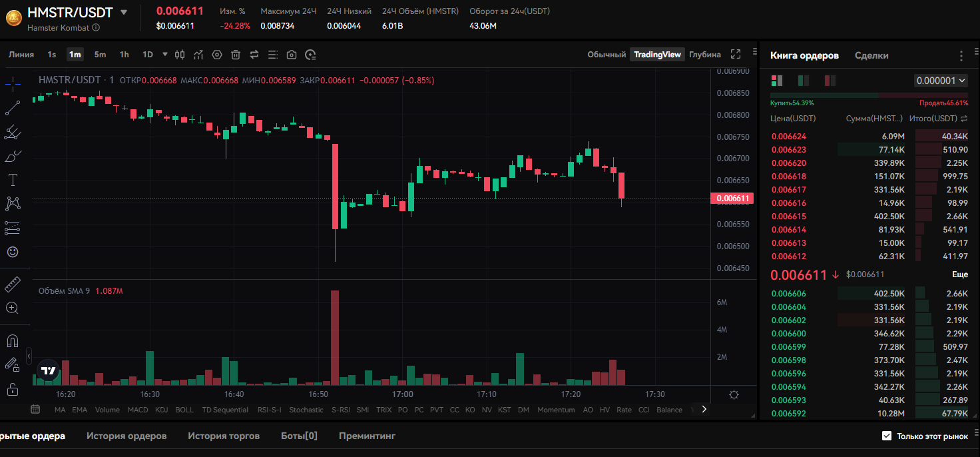Toggle magnet mode in drawing toolbar
The image size is (980, 457).
pos(13,341)
